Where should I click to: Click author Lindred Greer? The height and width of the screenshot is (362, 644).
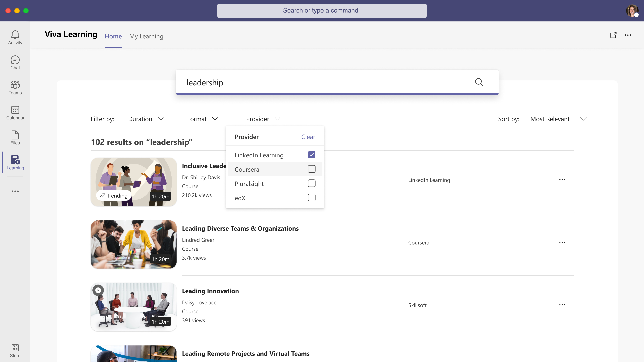point(198,240)
